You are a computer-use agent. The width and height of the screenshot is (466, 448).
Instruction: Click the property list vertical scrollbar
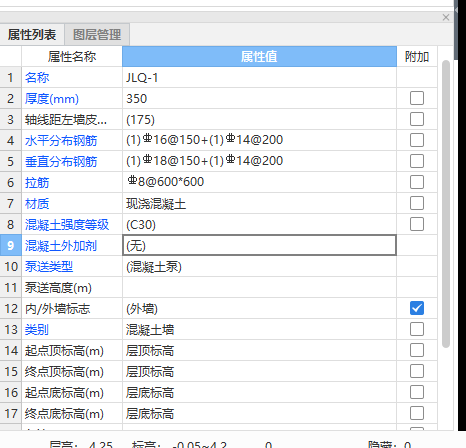click(x=446, y=204)
